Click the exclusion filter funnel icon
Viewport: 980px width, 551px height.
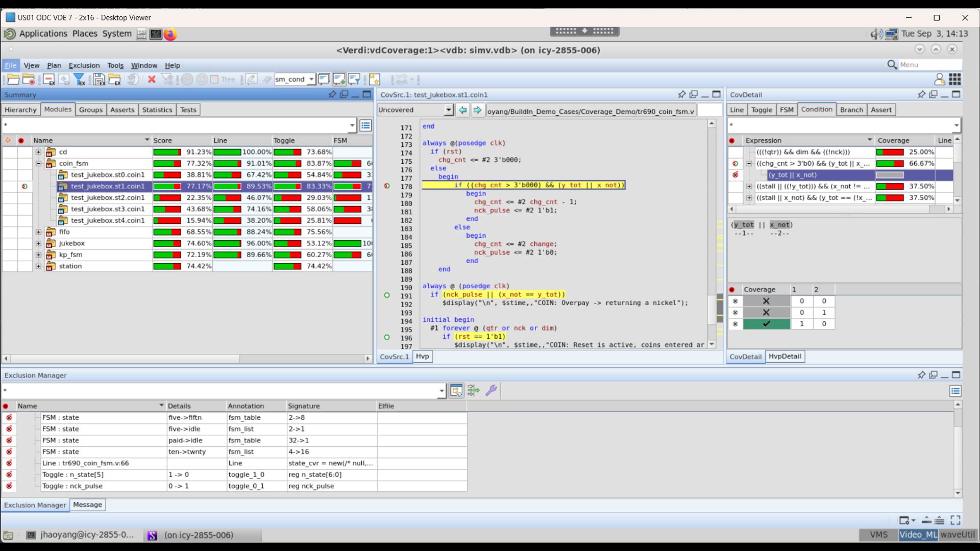(x=79, y=79)
